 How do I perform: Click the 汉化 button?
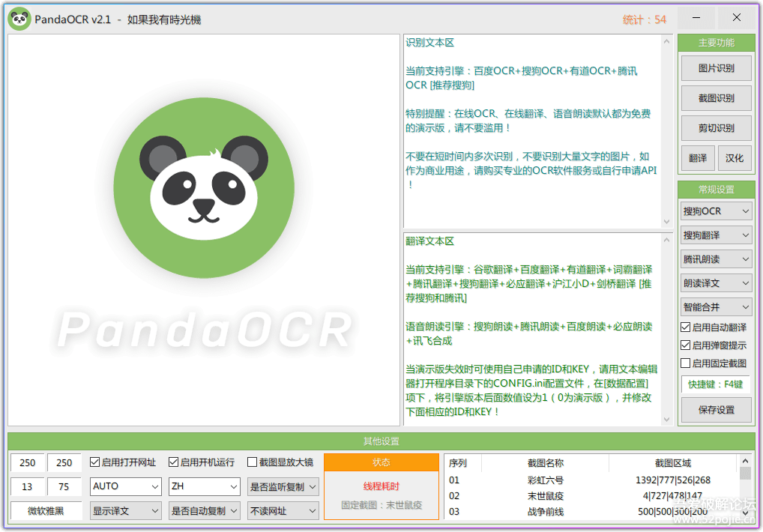coord(735,158)
